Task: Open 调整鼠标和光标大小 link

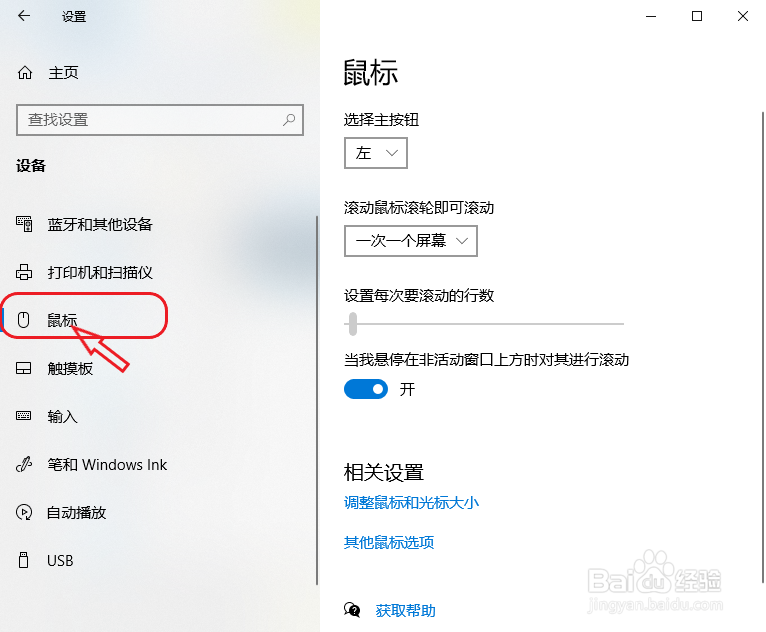Action: coord(411,503)
